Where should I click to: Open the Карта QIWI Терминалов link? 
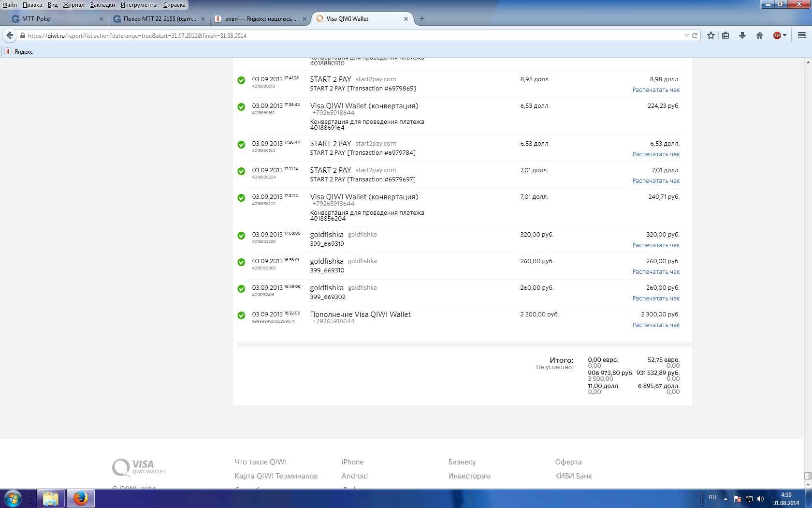(276, 476)
